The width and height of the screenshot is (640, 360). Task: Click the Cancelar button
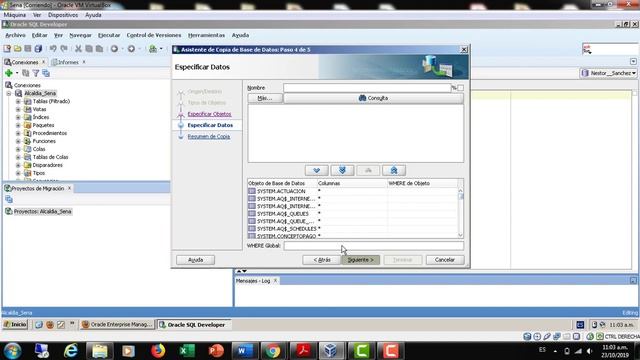pos(445,260)
